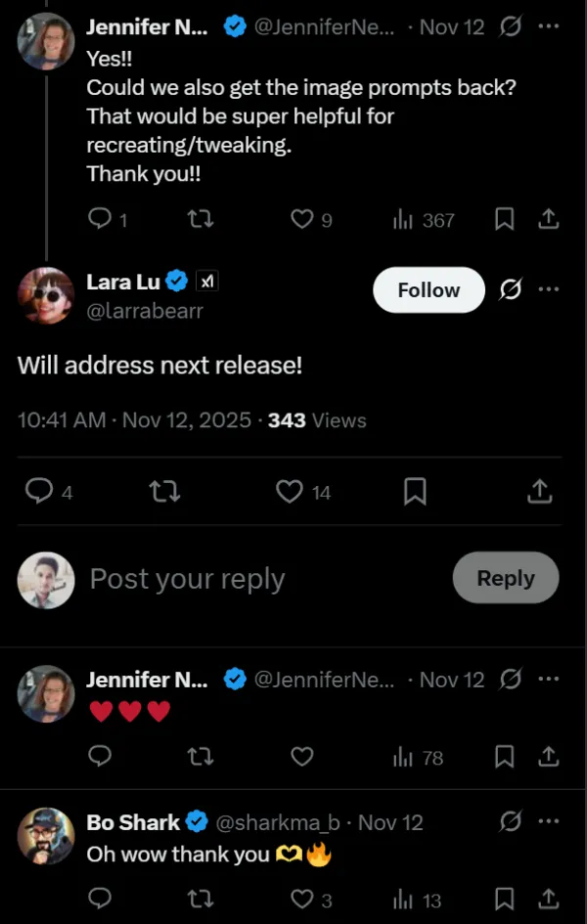The width and height of the screenshot is (587, 924).
Task: Bookmark Bo Shark's reply
Action: pos(504,899)
